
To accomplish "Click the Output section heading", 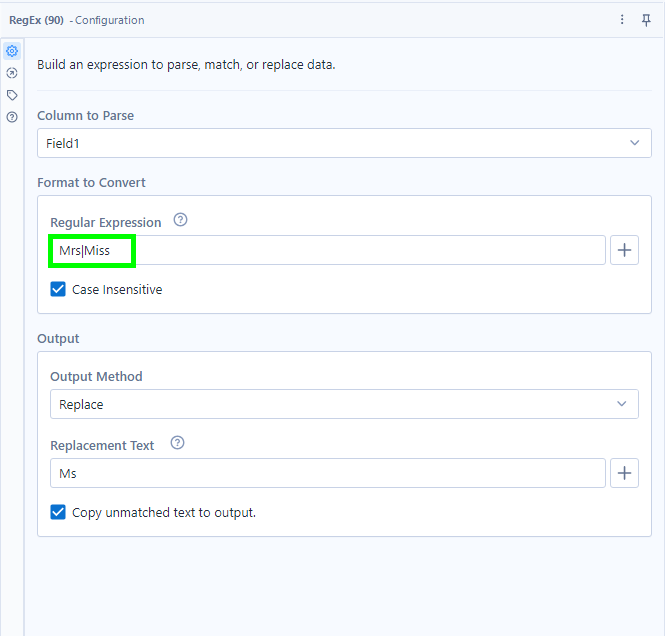I will click(x=58, y=339).
